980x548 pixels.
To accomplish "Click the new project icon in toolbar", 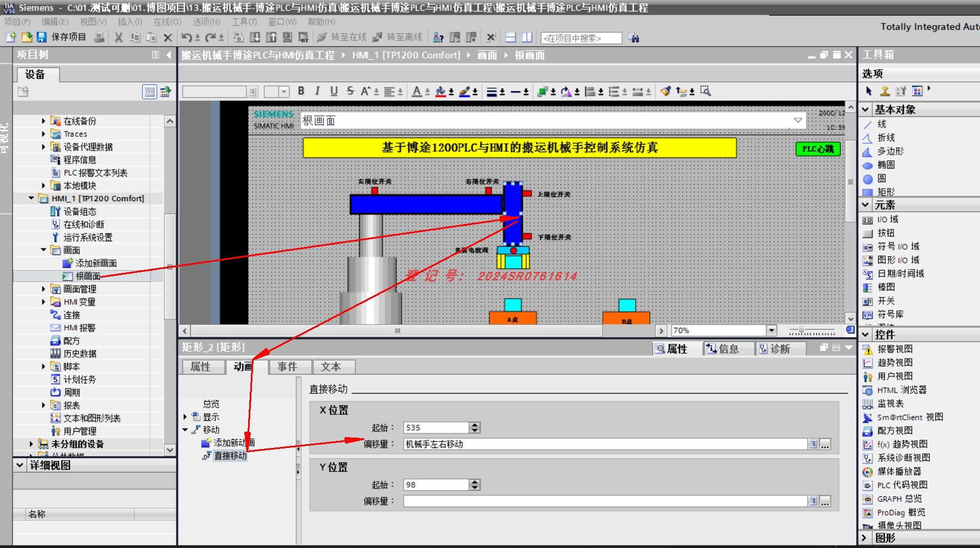I will (x=11, y=37).
